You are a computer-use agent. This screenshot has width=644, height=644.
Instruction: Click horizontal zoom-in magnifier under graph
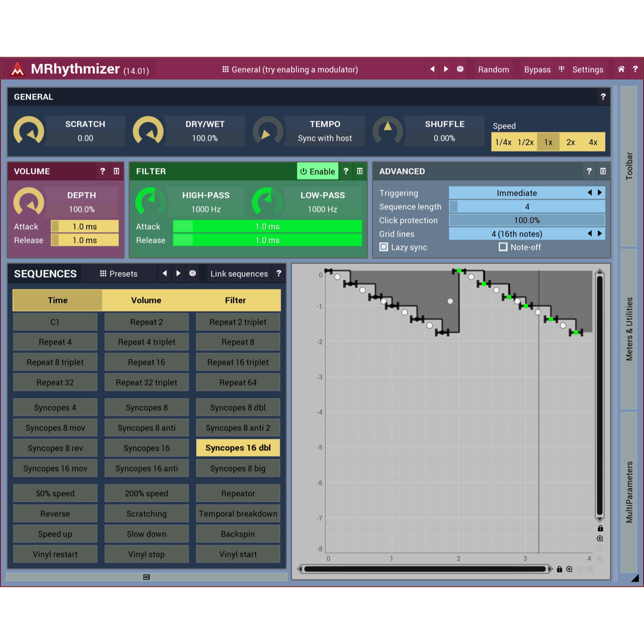[x=569, y=569]
